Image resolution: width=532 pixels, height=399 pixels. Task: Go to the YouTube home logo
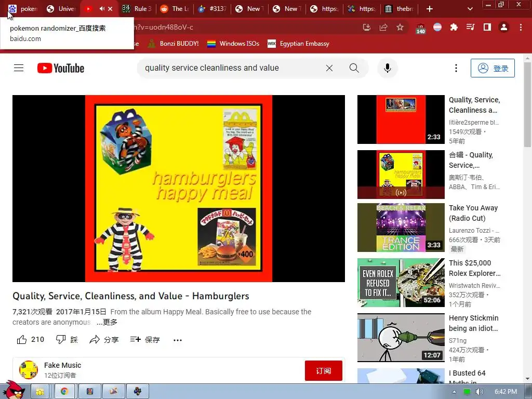(61, 68)
